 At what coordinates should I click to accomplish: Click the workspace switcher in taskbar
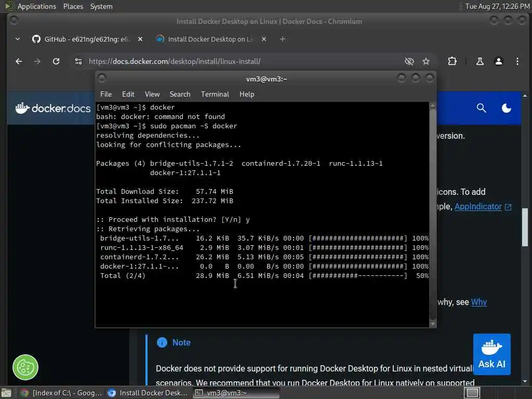(472, 393)
